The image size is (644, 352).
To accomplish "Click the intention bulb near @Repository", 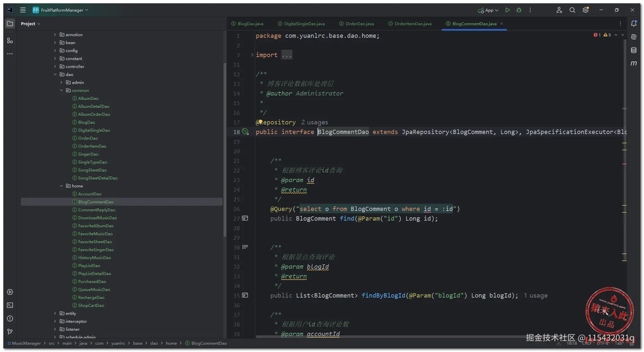I will pyautogui.click(x=260, y=122).
